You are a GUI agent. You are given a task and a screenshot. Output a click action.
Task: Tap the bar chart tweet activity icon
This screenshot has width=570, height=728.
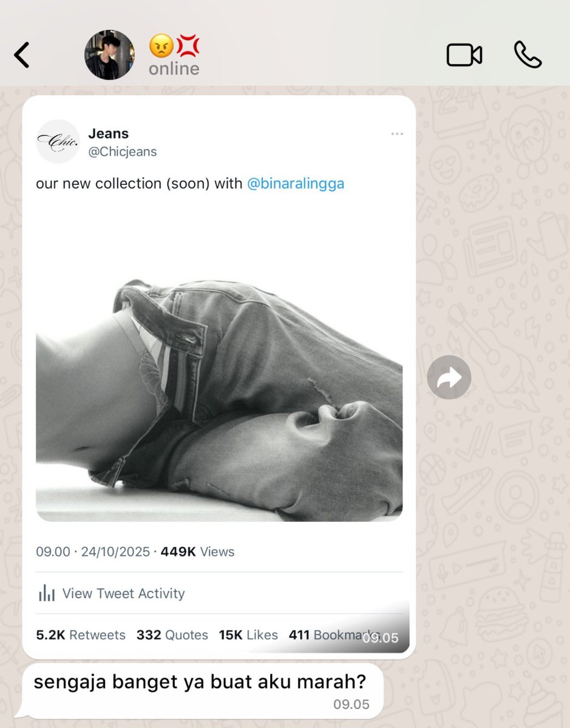47,593
